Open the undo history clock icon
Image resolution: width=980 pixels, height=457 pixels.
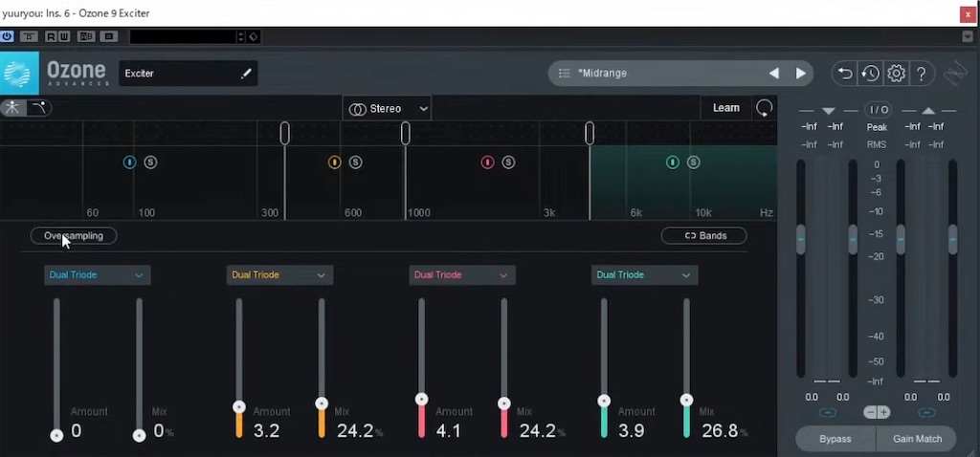[x=870, y=74]
